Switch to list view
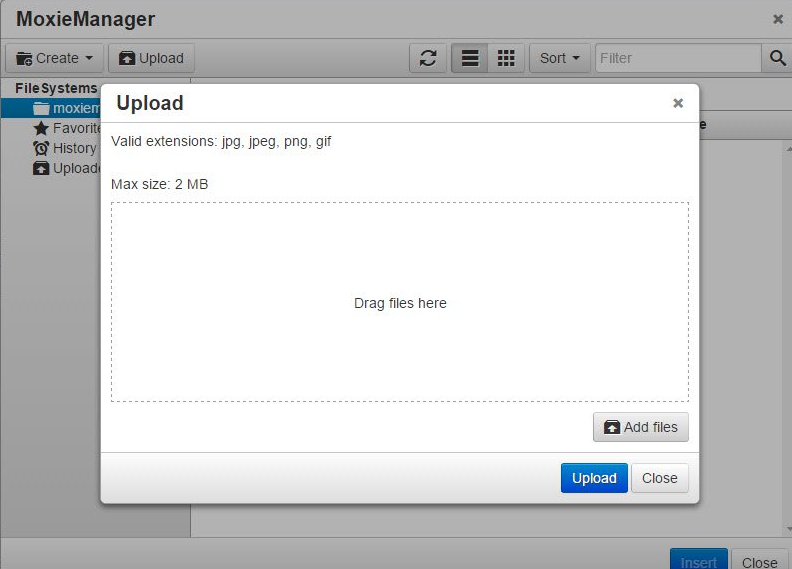Viewport: 792px width, 569px height. pyautogui.click(x=470, y=58)
